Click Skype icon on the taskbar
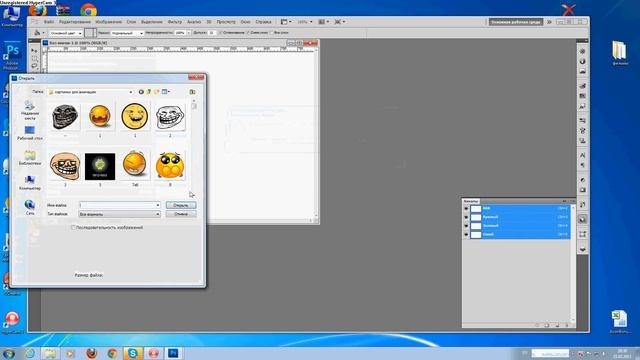The height and width of the screenshot is (360, 640). pos(133,353)
